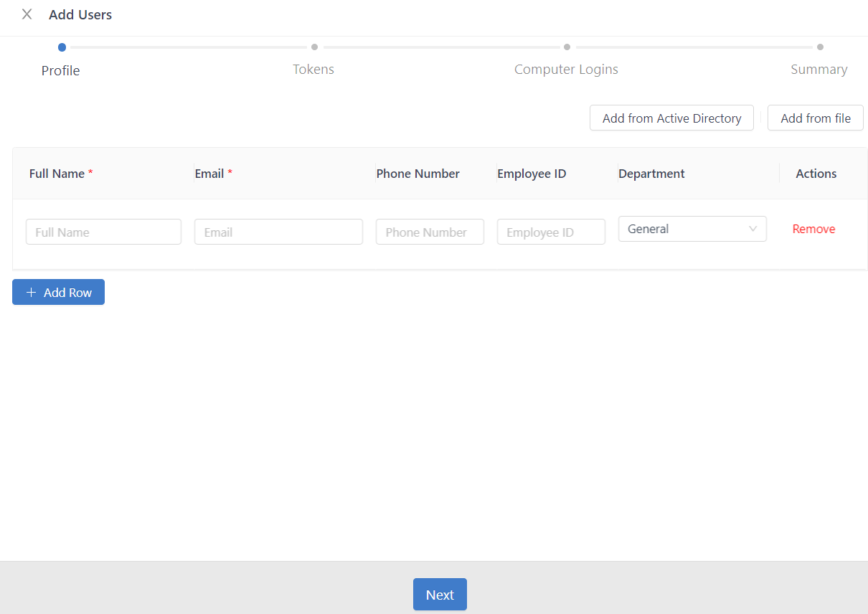Click the Profile step dot
Image resolution: width=868 pixels, height=614 pixels.
[x=62, y=47]
